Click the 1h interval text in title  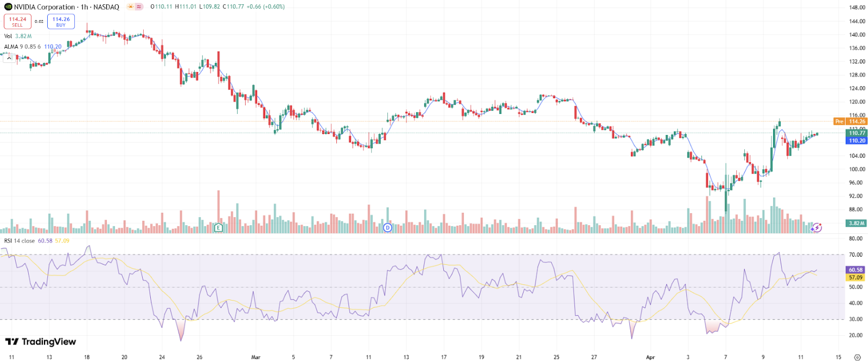85,7
